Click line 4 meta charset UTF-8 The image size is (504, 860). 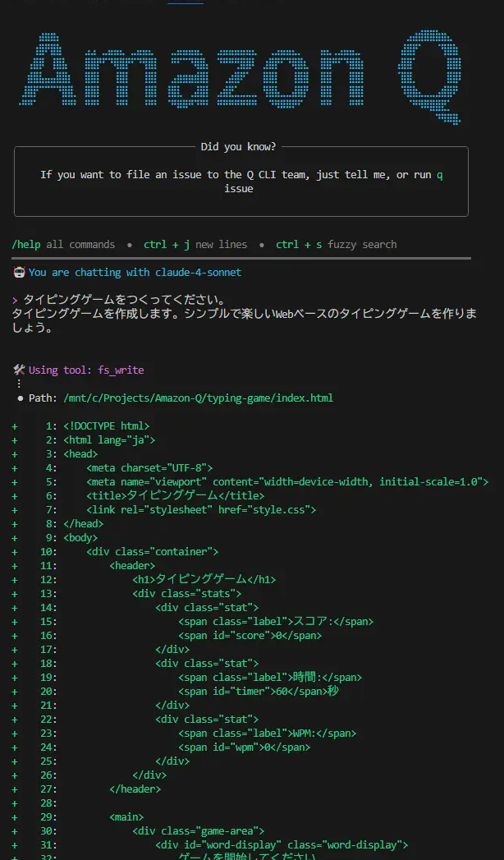coord(149,468)
